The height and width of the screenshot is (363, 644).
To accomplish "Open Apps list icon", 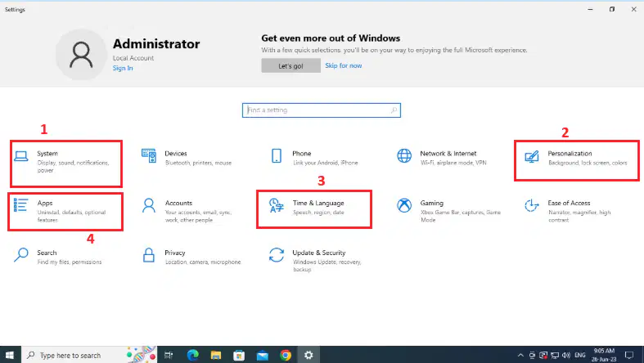I will (x=21, y=205).
